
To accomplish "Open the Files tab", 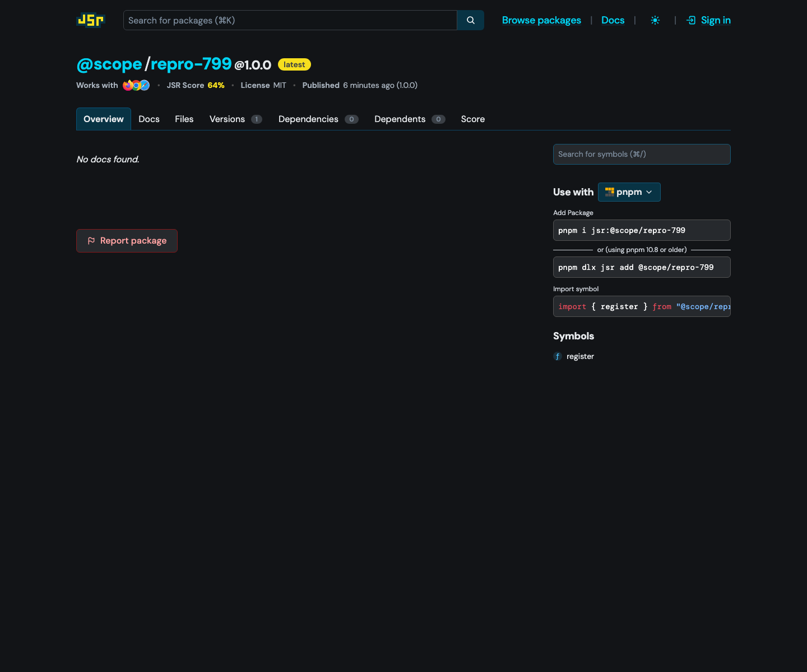I will point(184,119).
